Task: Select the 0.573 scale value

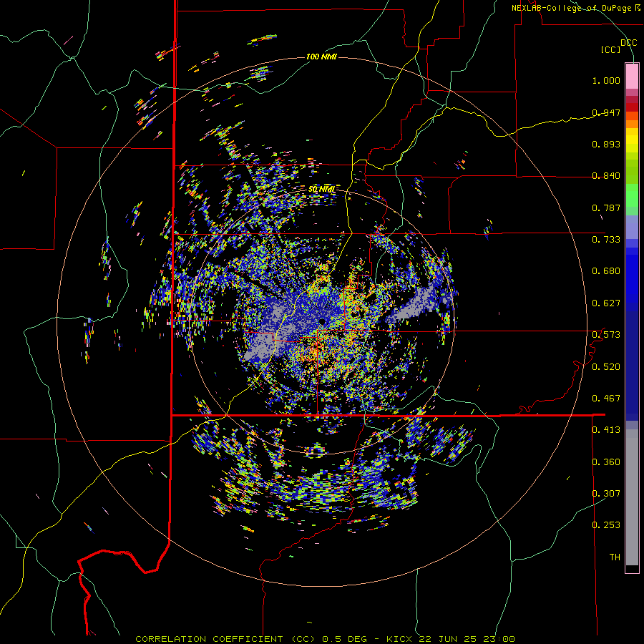Action: click(x=606, y=335)
